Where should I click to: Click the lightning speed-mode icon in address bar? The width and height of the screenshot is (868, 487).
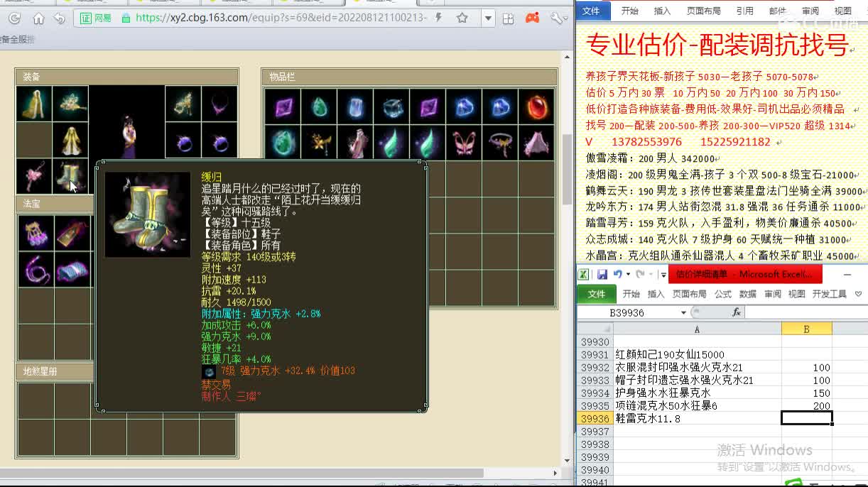coord(438,18)
